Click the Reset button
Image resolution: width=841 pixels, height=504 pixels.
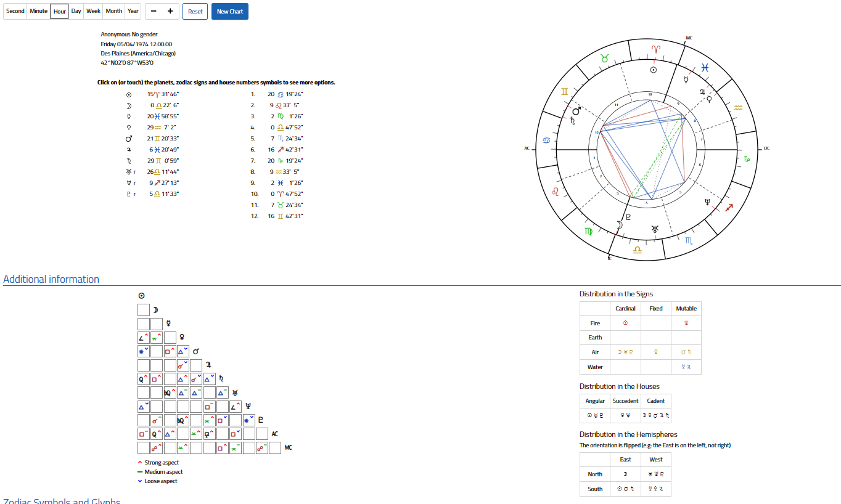[x=195, y=11]
